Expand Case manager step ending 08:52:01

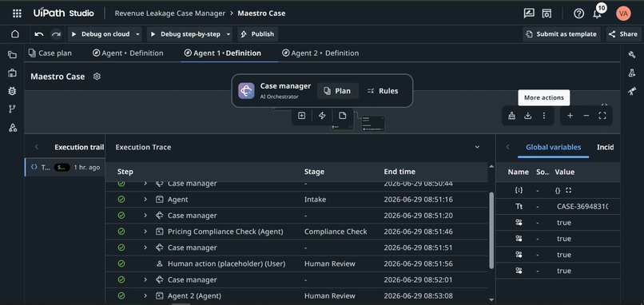[x=145, y=279]
